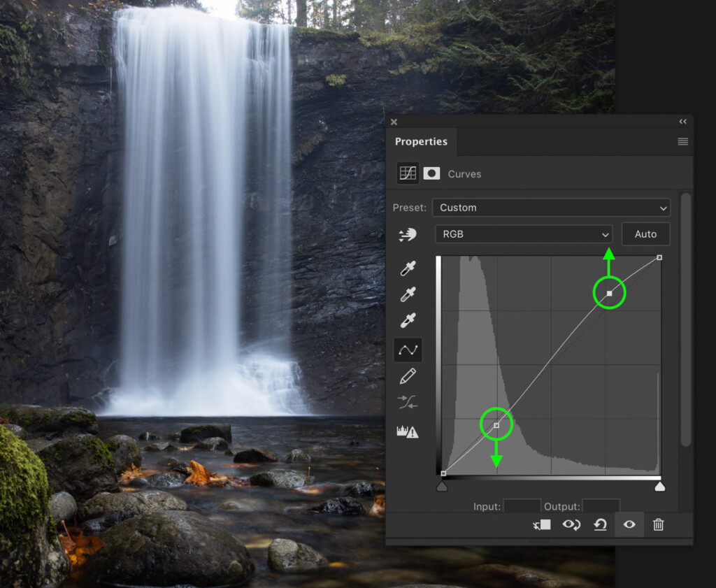Delete the Curves adjustment layer
The image size is (716, 588).
point(658,524)
